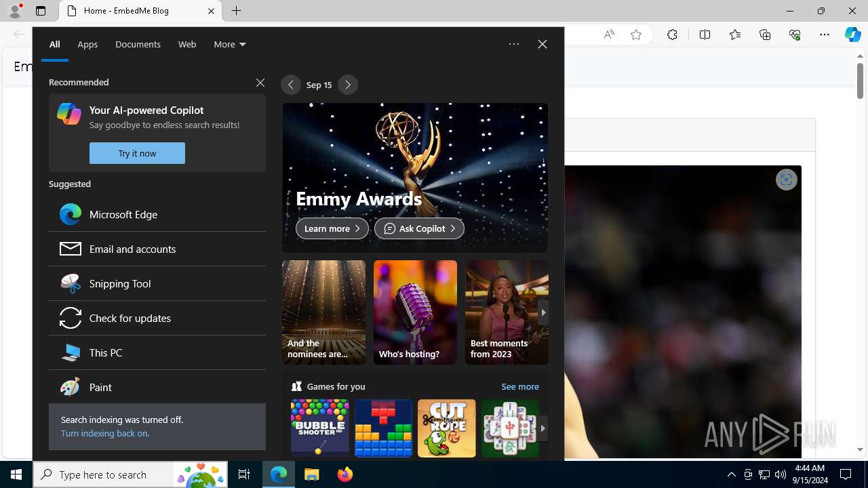Open Edge tab actions menu

[41, 11]
